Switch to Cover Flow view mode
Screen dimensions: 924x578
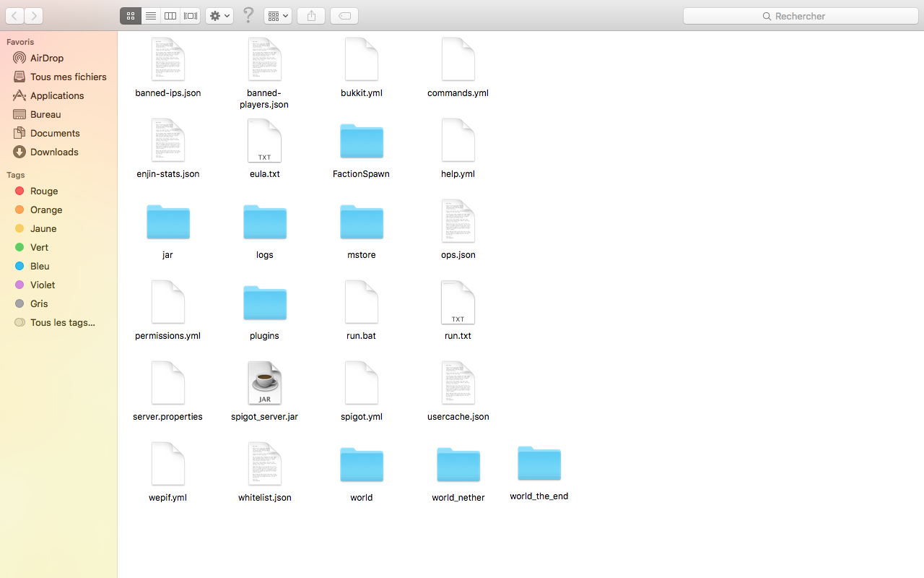point(191,16)
